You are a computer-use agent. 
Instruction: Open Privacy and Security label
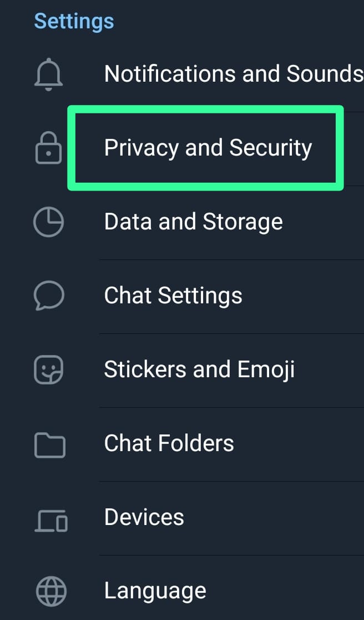pos(208,148)
